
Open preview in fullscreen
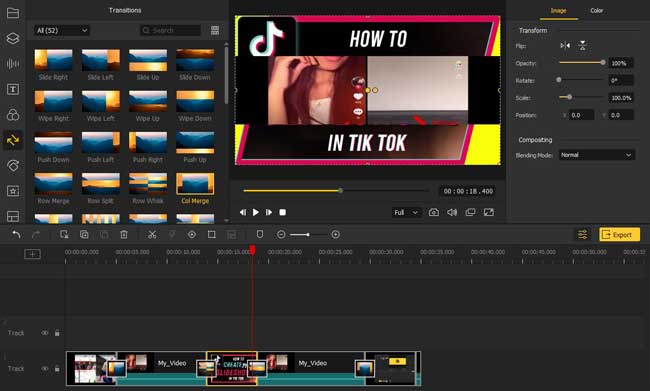489,212
